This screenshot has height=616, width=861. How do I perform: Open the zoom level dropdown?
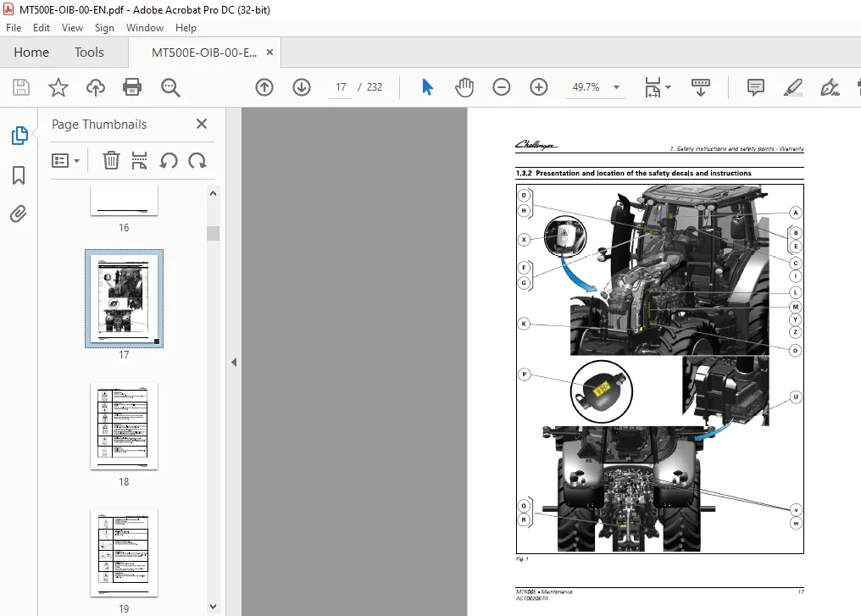[617, 87]
